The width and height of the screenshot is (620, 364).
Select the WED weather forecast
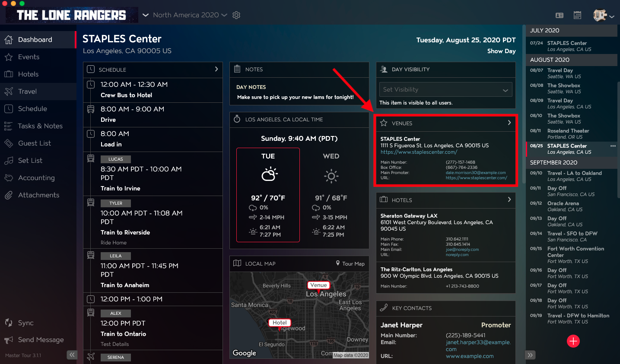[x=331, y=195]
